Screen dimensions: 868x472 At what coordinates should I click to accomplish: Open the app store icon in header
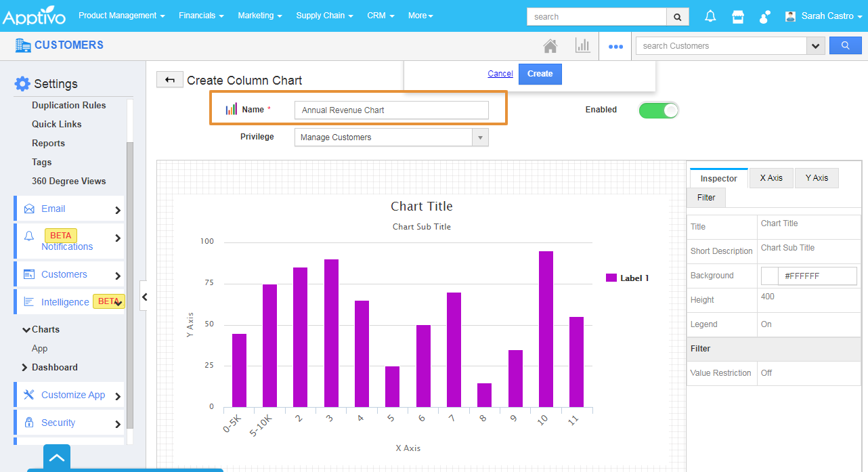click(x=738, y=16)
